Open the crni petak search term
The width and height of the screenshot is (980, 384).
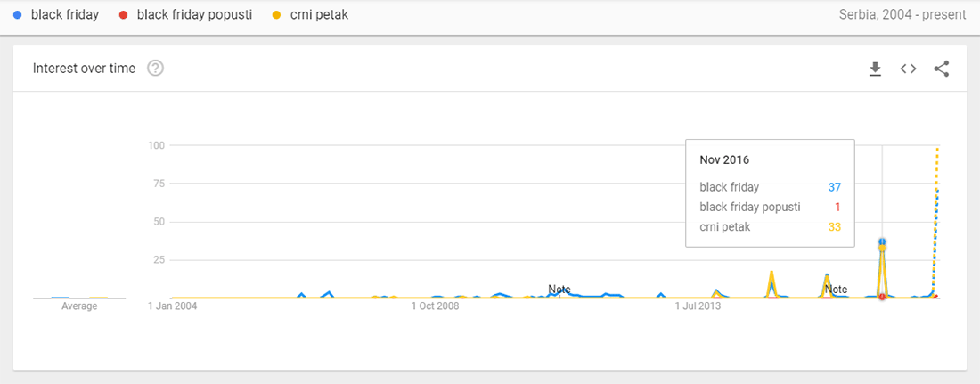(319, 15)
